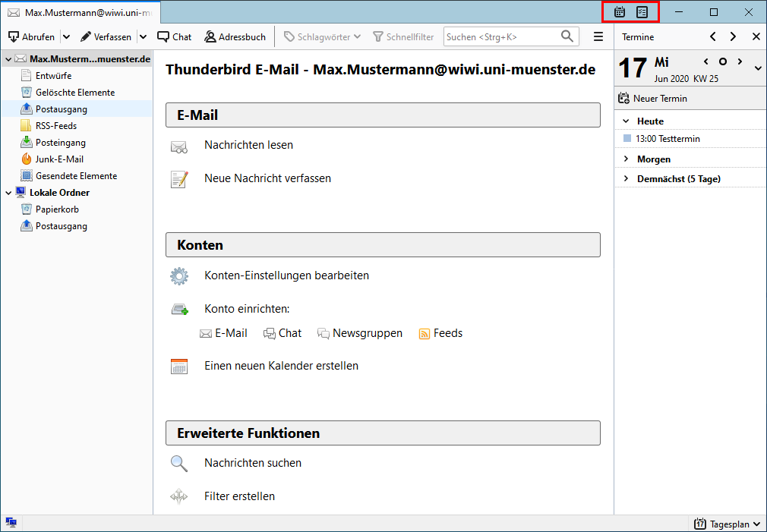The width and height of the screenshot is (767, 532).
Task: Close the Termine side pane
Action: [756, 36]
